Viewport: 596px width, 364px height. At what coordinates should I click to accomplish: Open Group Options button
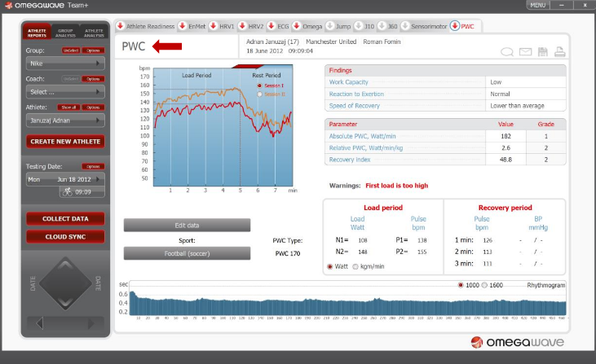93,50
